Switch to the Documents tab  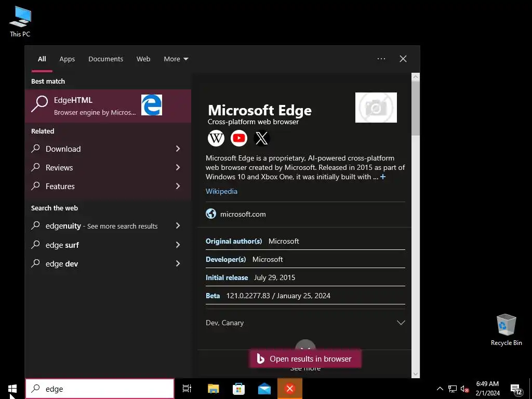click(106, 59)
